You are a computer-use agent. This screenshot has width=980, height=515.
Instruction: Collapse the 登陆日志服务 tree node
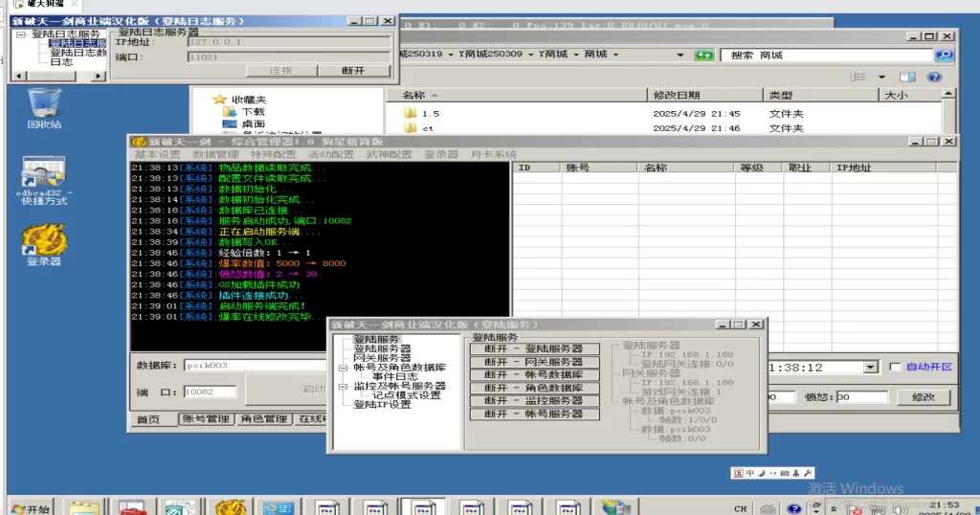click(x=20, y=34)
